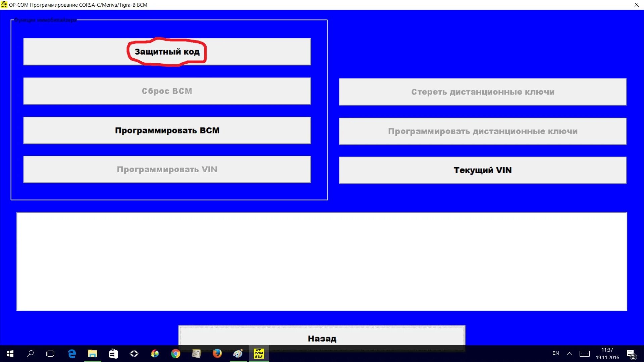The image size is (644, 362).
Task: Open the Windows Start menu
Action: click(10, 354)
